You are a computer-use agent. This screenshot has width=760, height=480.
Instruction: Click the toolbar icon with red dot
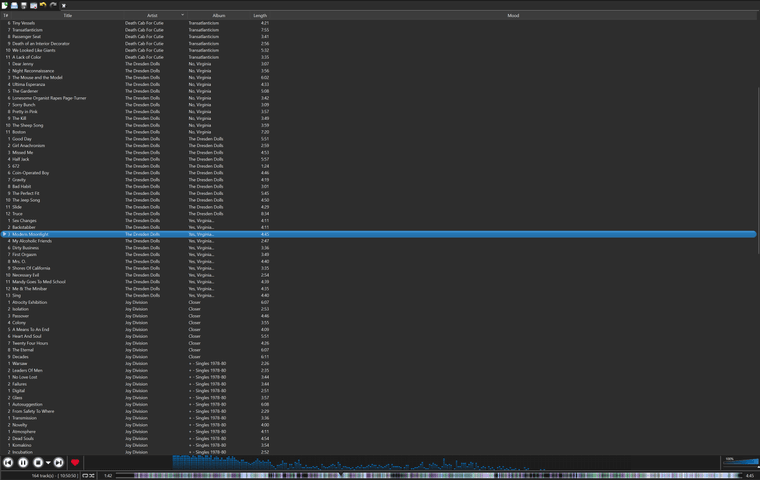coord(33,5)
